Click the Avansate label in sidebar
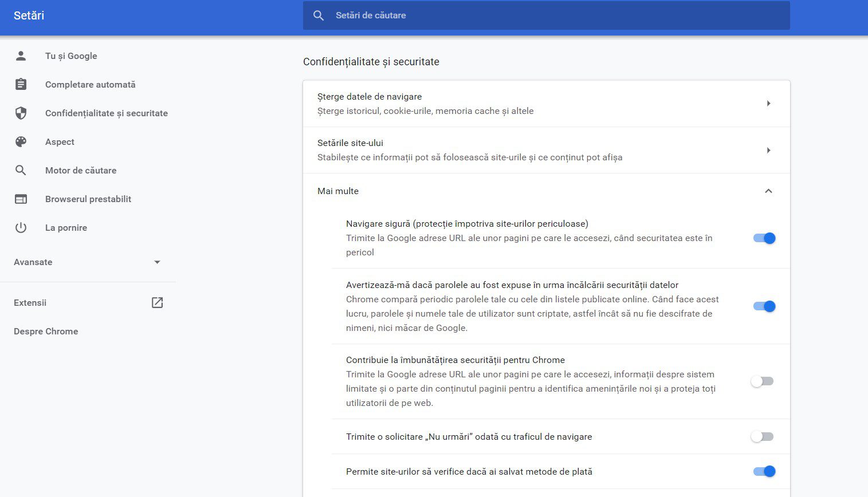This screenshot has width=868, height=497. [33, 262]
